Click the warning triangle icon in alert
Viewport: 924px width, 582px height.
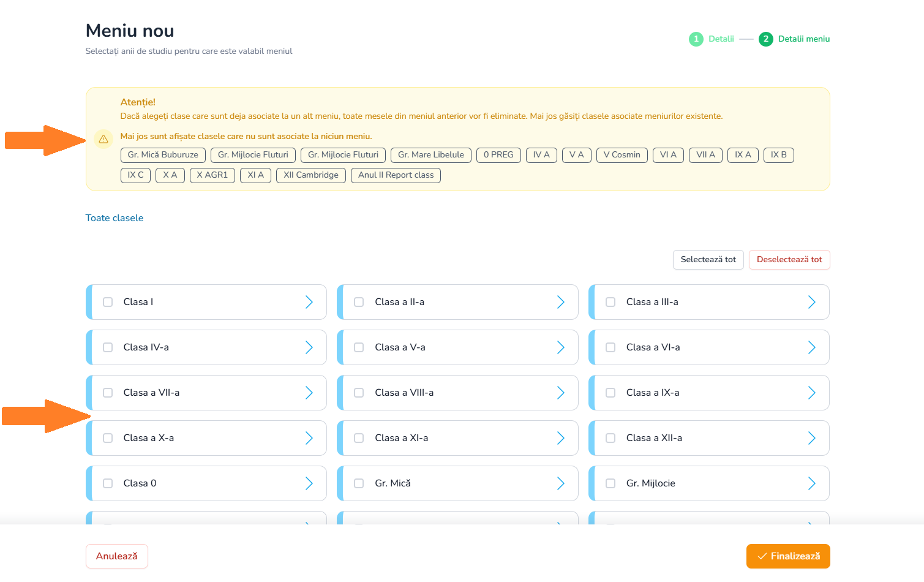tap(103, 139)
